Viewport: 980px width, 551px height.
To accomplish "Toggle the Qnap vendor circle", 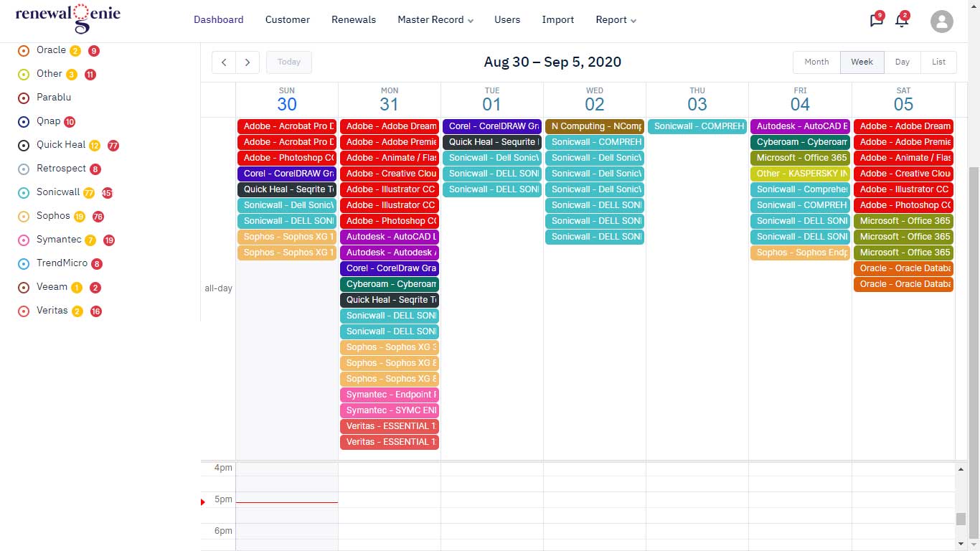I will point(23,121).
